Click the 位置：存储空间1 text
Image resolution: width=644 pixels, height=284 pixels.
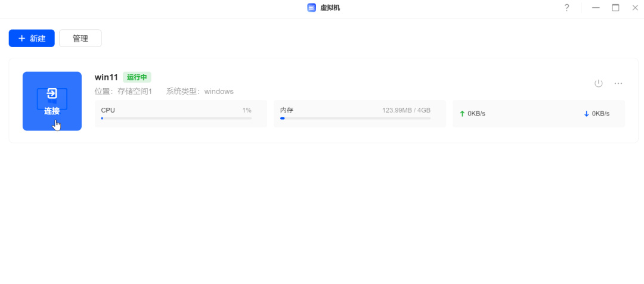123,91
